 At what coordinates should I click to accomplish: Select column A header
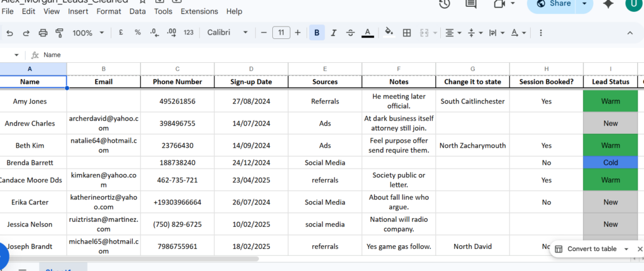(x=30, y=69)
